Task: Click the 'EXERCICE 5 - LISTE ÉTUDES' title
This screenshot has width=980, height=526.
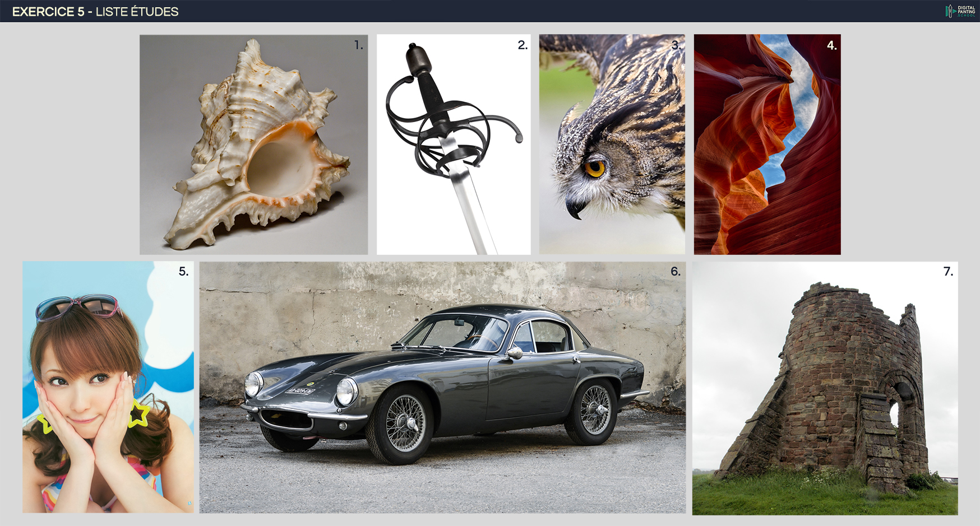Action: tap(95, 12)
